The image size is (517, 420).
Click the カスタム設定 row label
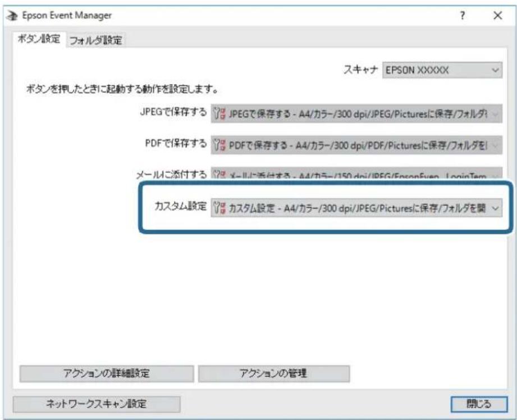point(181,207)
